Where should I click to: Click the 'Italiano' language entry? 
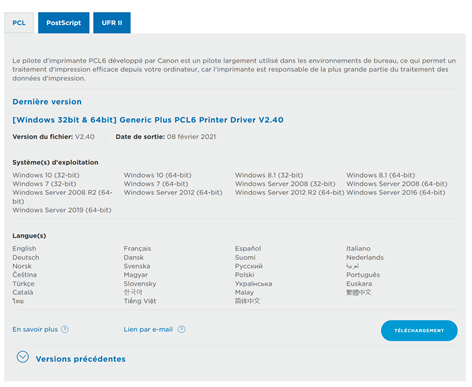[x=358, y=249]
